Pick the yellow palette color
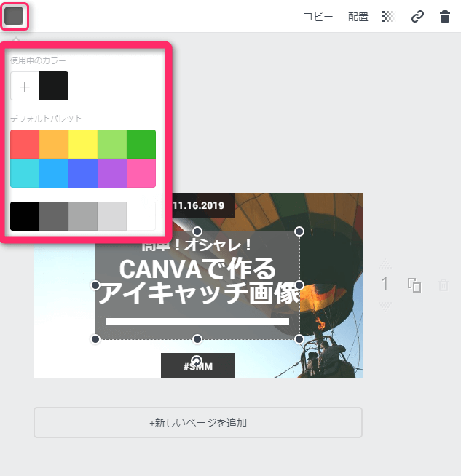 pyautogui.click(x=83, y=144)
